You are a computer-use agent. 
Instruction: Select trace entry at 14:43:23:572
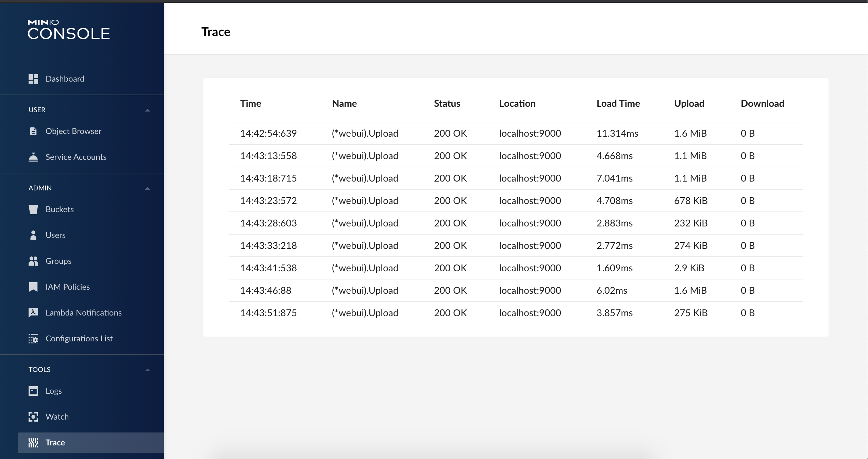pyautogui.click(x=516, y=201)
